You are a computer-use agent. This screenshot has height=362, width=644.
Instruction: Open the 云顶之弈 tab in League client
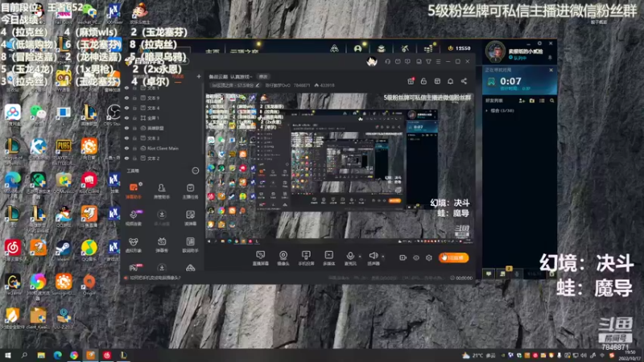coord(244,51)
